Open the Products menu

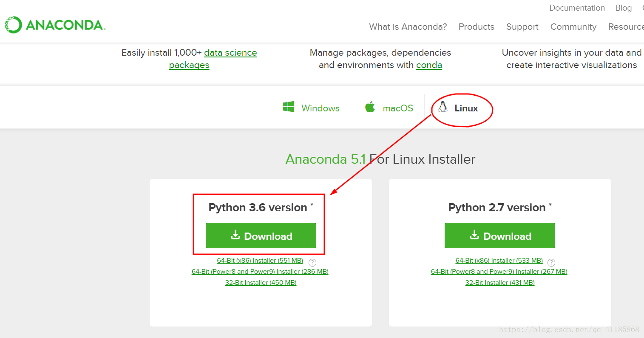pos(477,27)
